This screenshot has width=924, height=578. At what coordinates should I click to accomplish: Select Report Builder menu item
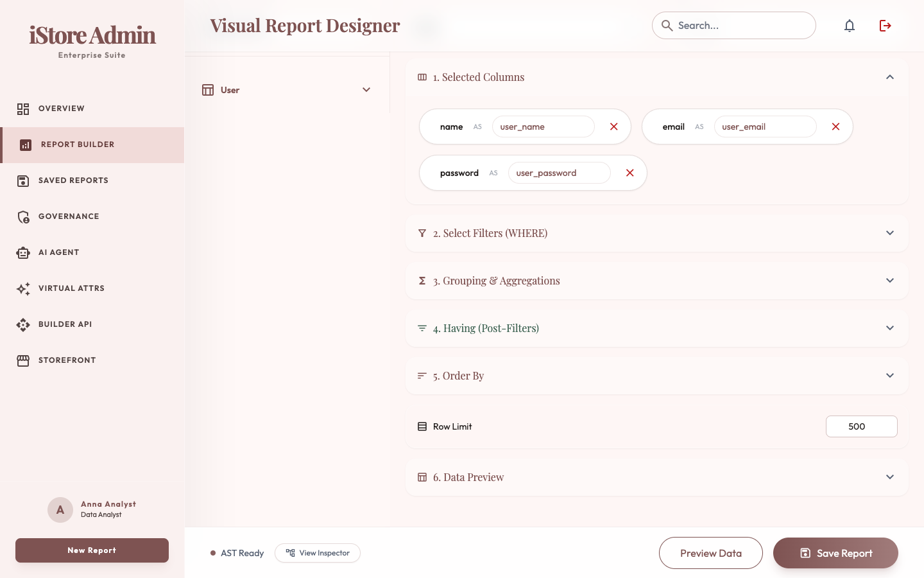click(92, 145)
